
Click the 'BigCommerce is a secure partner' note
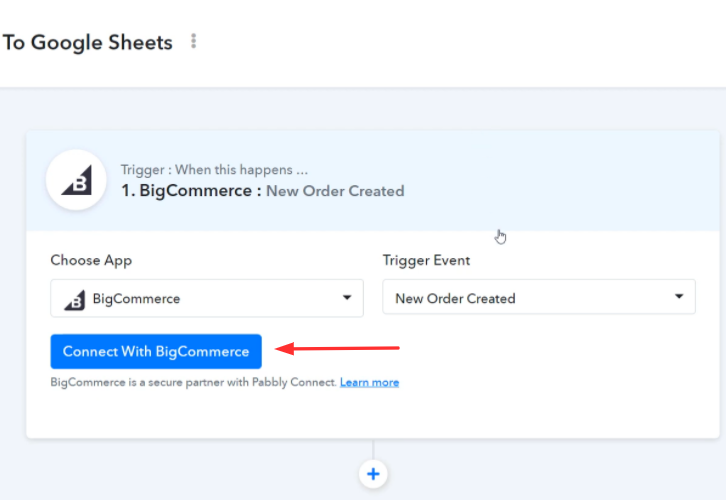194,382
